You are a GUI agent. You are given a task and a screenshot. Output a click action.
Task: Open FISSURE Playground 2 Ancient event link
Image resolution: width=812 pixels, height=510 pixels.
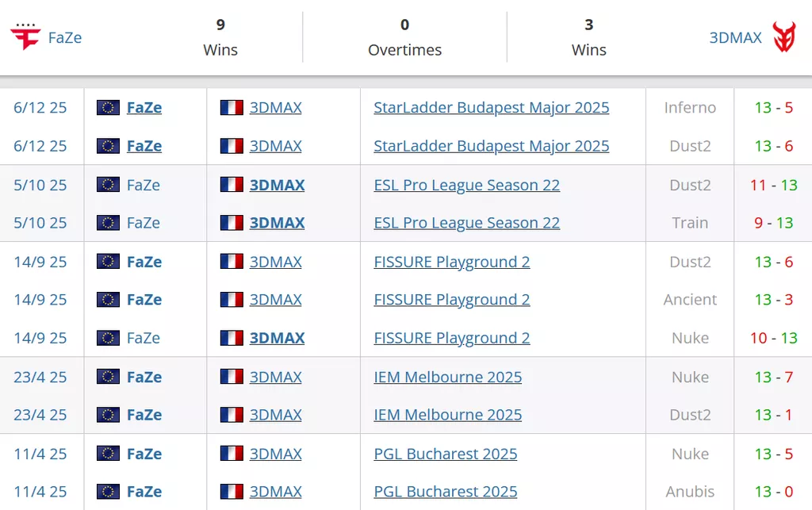(451, 300)
